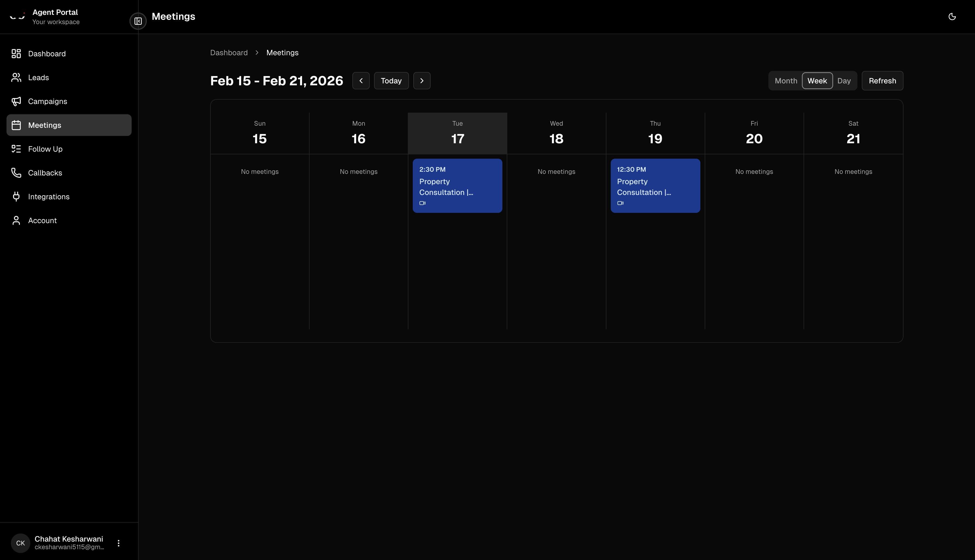Switch the calendar to Month view
This screenshot has width=975, height=560.
point(785,81)
